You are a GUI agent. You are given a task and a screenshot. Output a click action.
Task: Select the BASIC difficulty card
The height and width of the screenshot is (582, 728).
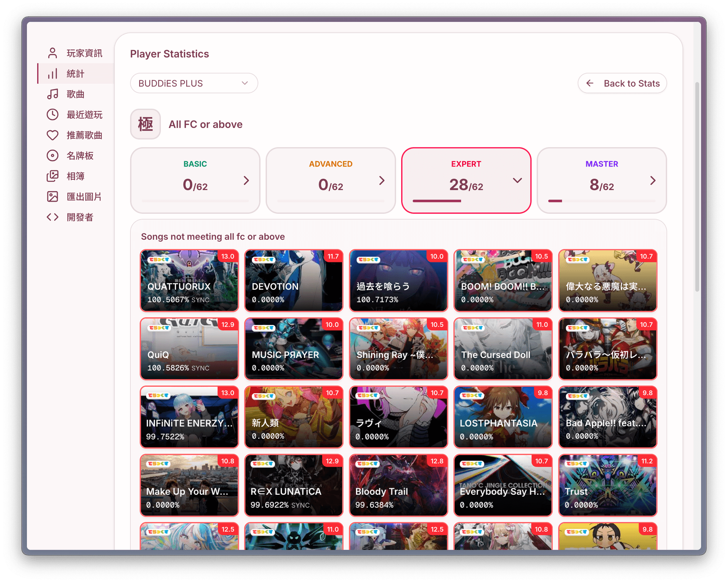point(195,180)
